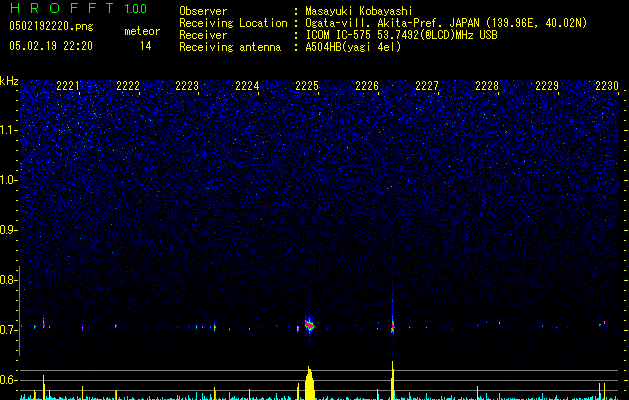
Task: Click the 2230 time marker
Action: pyautogui.click(x=607, y=86)
